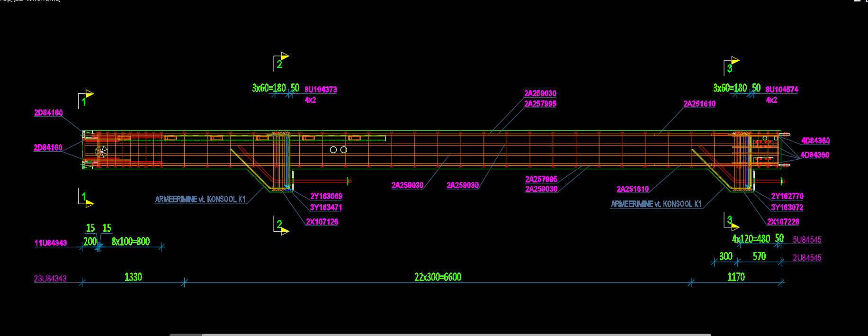Select the bottom section 2 flag marker
868x336 pixels.
click(x=281, y=227)
